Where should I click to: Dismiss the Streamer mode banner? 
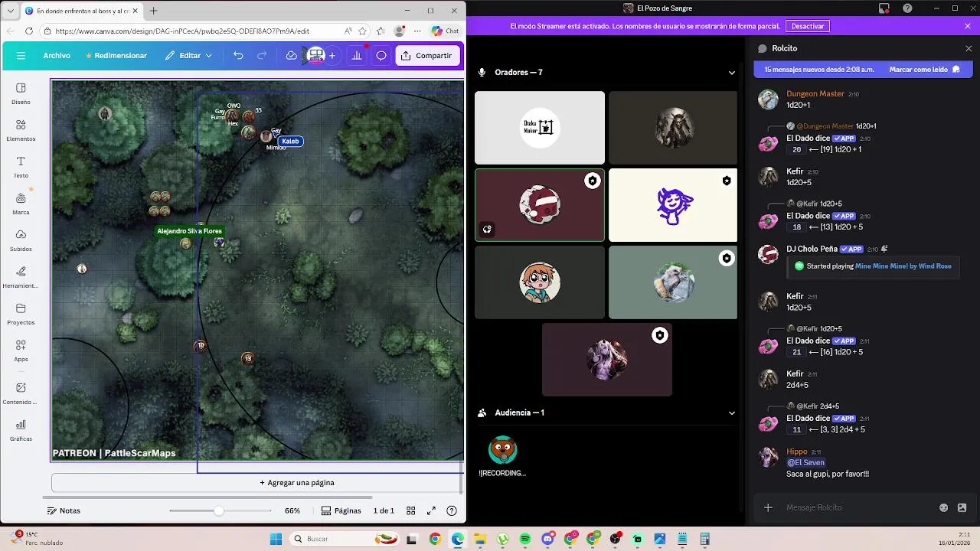coord(968,26)
